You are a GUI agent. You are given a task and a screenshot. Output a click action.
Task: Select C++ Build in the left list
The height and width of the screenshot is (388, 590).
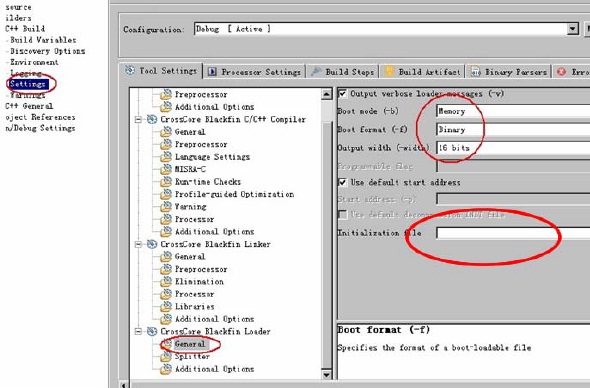25,29
